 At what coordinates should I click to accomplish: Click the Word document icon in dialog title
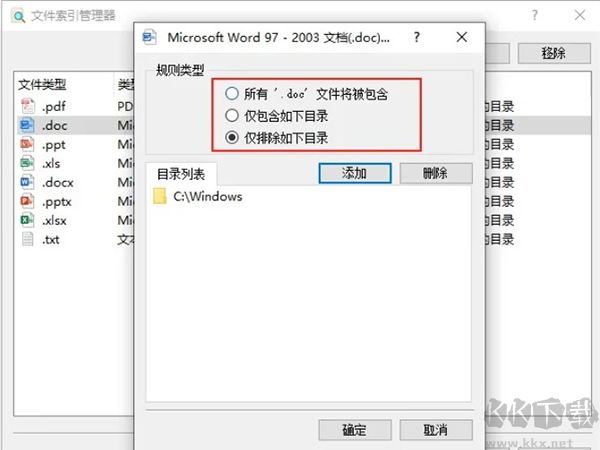click(149, 37)
